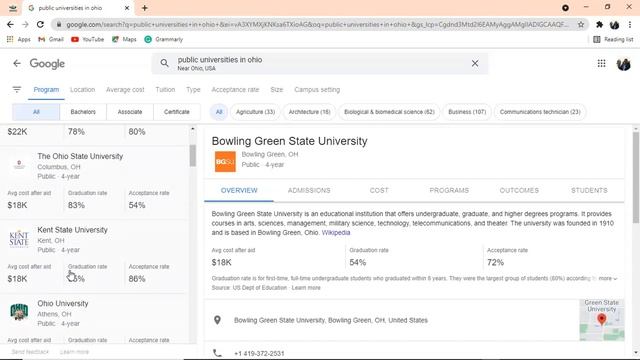
Task: Clear the search query with the X
Action: pyautogui.click(x=475, y=63)
